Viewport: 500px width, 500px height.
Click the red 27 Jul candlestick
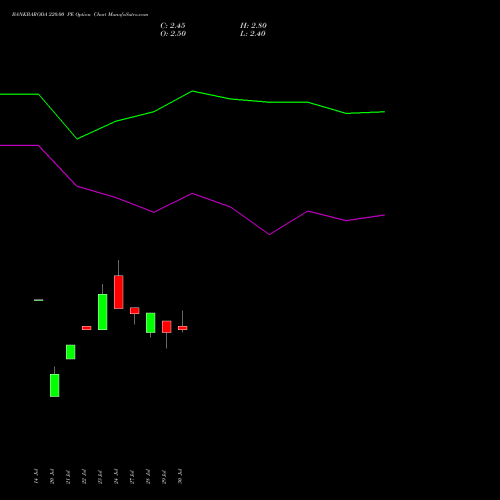click(x=135, y=311)
